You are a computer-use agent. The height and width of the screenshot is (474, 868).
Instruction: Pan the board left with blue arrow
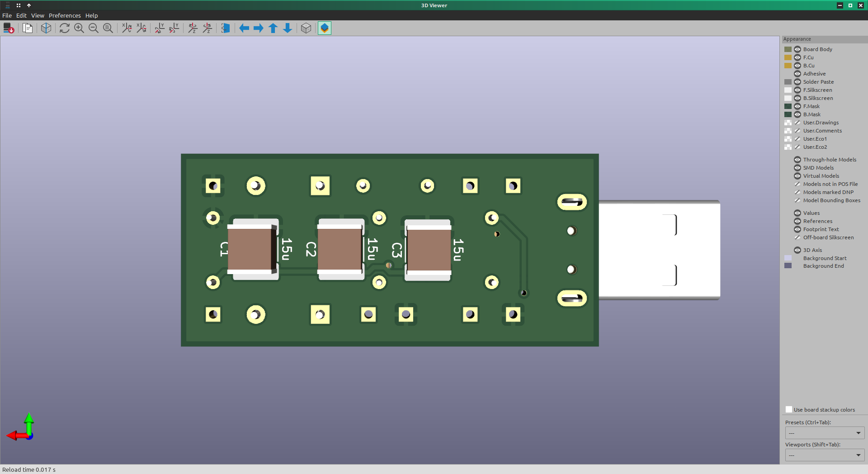click(x=244, y=28)
